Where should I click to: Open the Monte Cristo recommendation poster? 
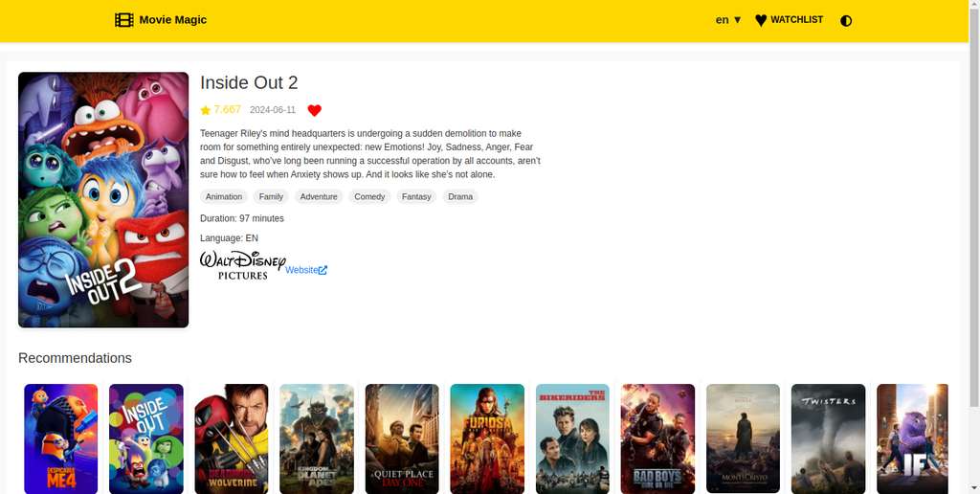tap(743, 439)
